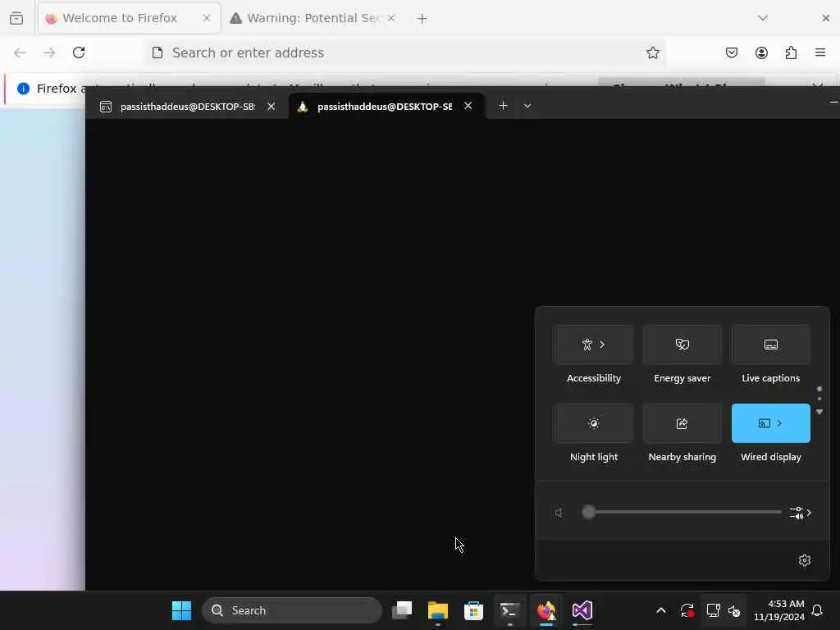Open Firefox View recent browsing icon
Image resolution: width=840 pixels, height=630 pixels.
click(16, 18)
